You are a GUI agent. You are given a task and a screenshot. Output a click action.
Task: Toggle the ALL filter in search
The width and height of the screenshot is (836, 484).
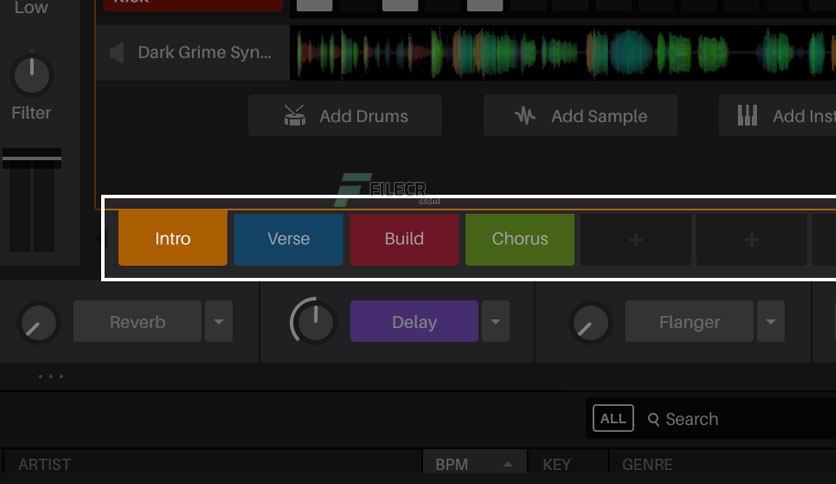pyautogui.click(x=613, y=418)
